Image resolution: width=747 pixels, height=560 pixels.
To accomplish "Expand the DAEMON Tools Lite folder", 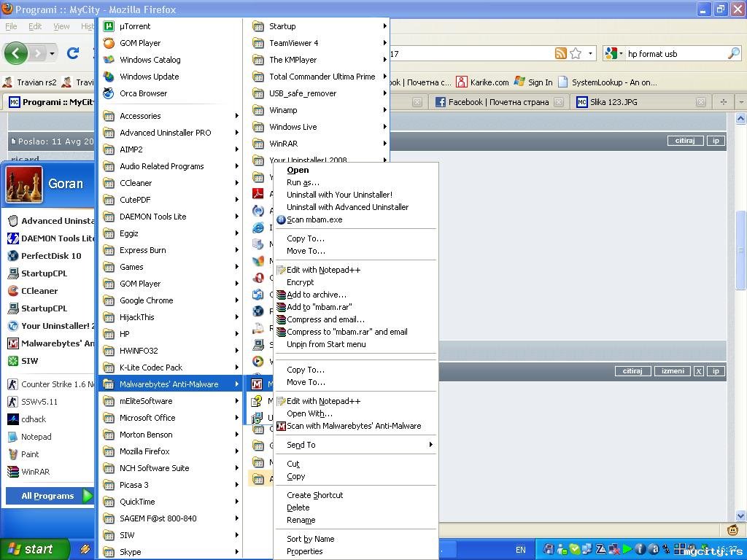I will pyautogui.click(x=171, y=217).
